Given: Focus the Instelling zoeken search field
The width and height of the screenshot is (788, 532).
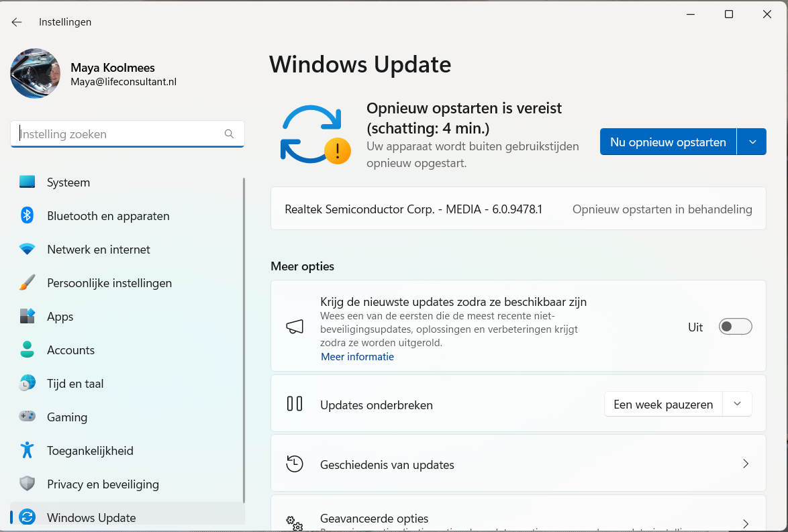Looking at the screenshot, I should (127, 134).
